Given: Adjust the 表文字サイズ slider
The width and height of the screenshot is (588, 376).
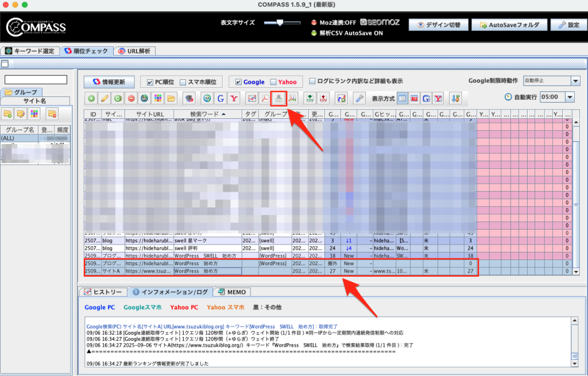Looking at the screenshot, I should pos(280,22).
